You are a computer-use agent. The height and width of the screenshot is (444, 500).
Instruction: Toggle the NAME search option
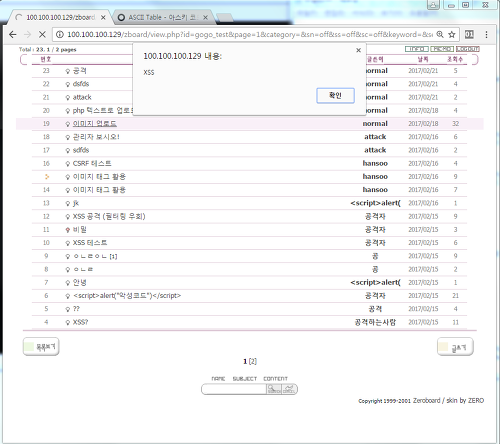click(218, 379)
